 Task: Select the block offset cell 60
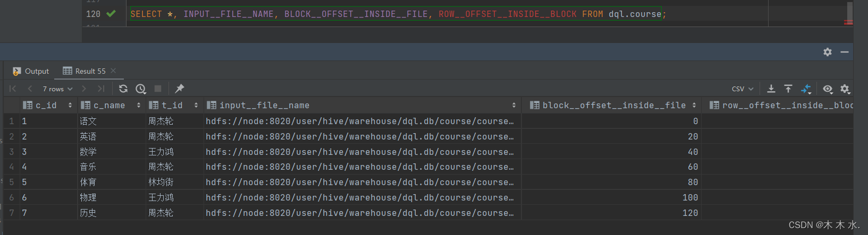611,167
